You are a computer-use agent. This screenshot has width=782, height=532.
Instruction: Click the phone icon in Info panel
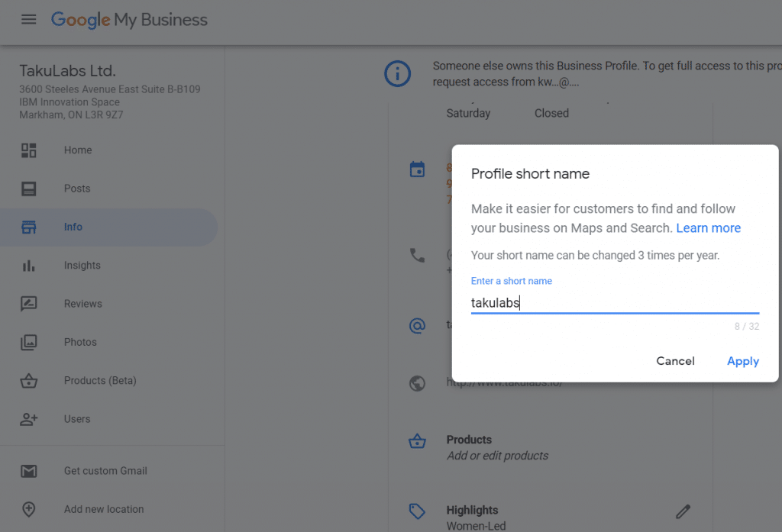(x=417, y=255)
